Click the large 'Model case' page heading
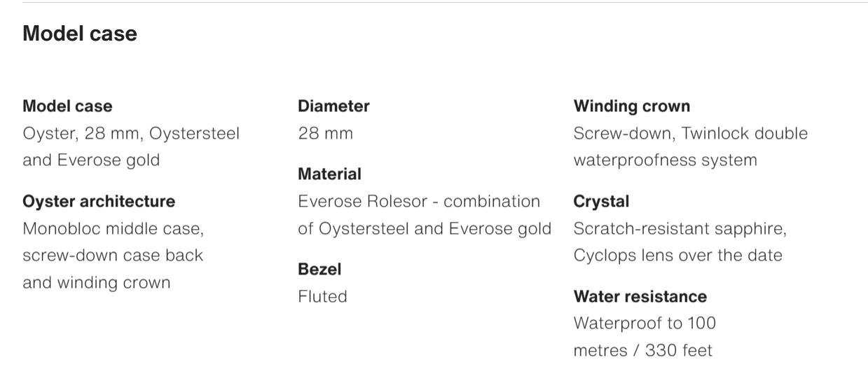Viewport: 868px width, 381px height. [x=80, y=33]
